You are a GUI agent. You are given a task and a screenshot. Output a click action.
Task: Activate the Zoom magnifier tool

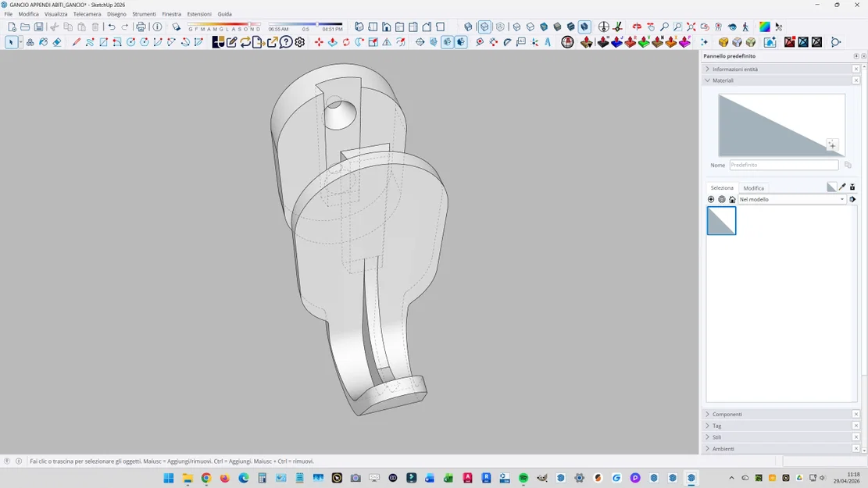tap(664, 27)
